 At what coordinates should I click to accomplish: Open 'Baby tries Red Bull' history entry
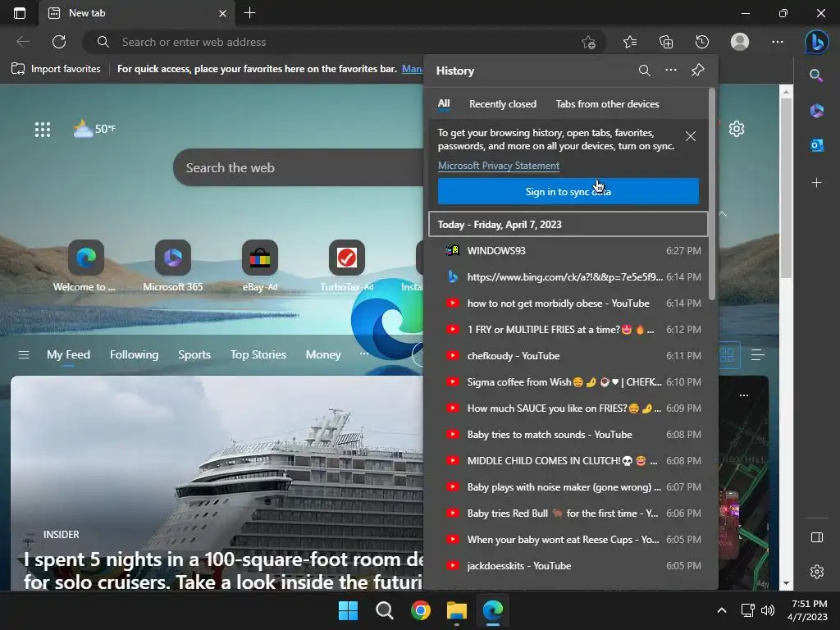(x=568, y=514)
